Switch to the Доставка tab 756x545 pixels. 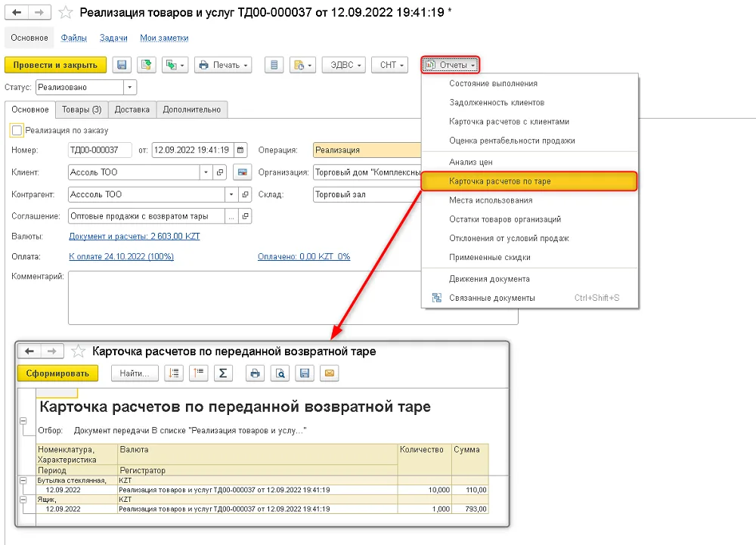[x=132, y=110]
